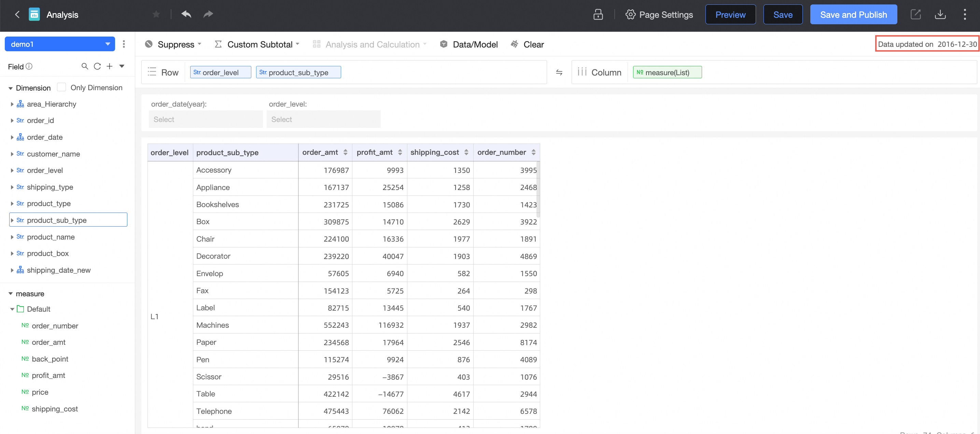980x434 pixels.
Task: Open the order_date(year) Select filter
Action: pos(206,119)
